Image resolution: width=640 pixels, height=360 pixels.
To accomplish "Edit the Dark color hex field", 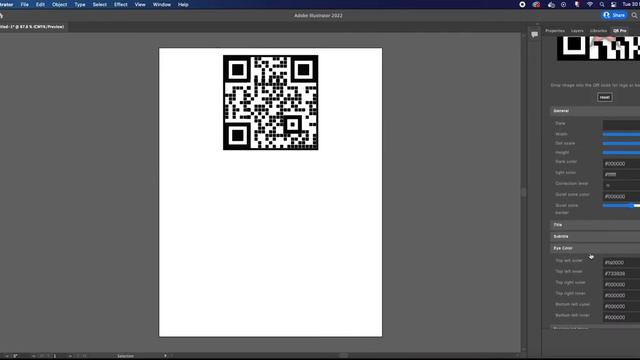I will (621, 164).
